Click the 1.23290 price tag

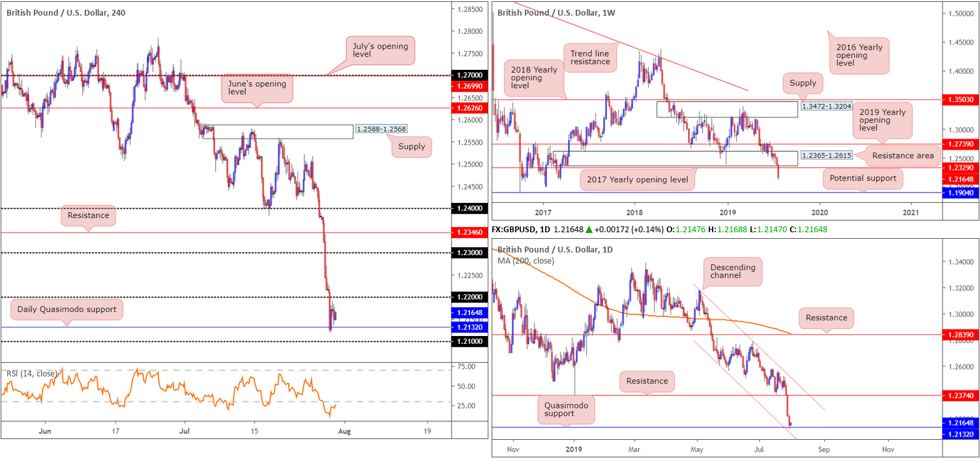click(962, 168)
